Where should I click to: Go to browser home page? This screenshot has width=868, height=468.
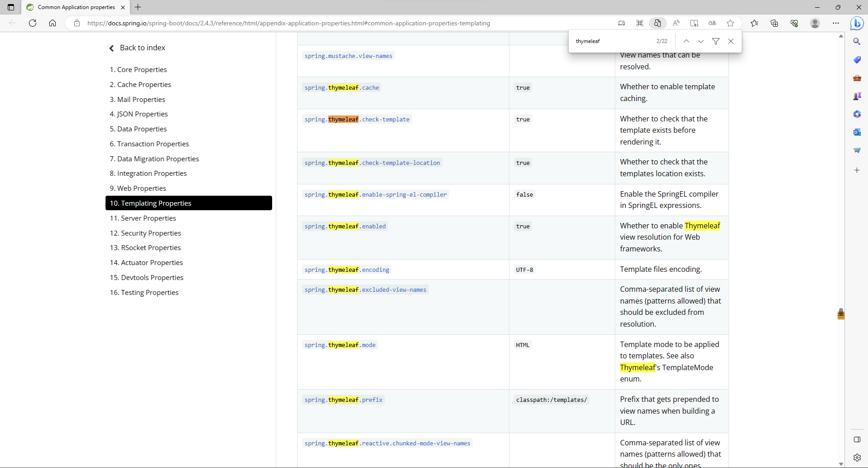pos(53,23)
